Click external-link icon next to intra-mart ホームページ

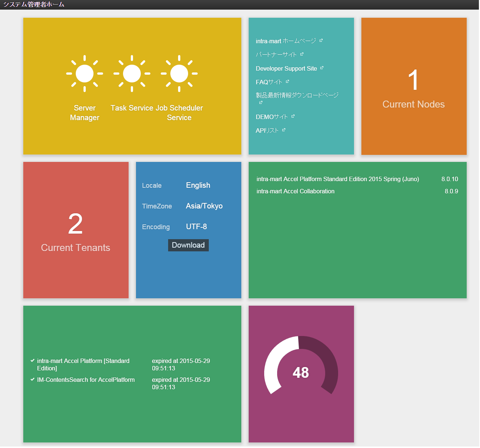tap(321, 40)
